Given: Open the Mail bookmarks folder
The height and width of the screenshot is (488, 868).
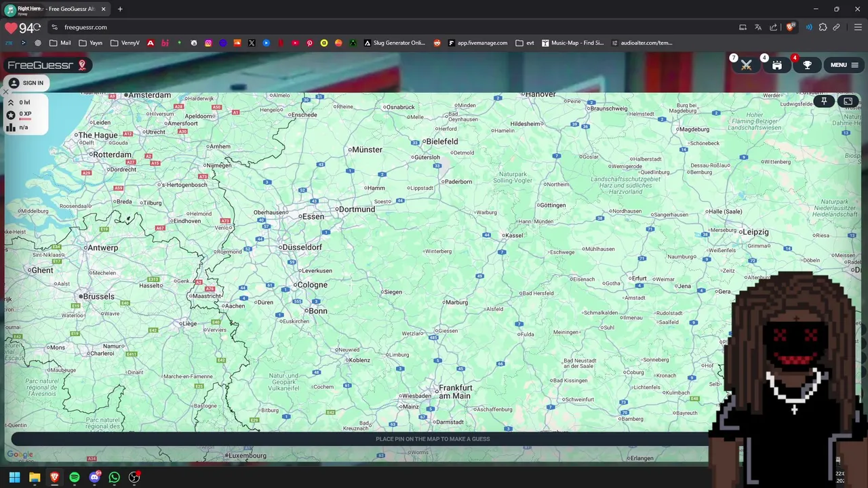Looking at the screenshot, I should pyautogui.click(x=60, y=43).
